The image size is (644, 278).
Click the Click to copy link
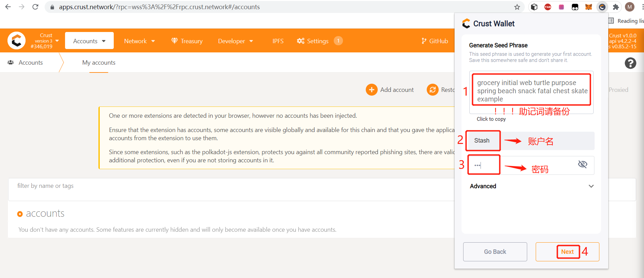[x=491, y=119]
